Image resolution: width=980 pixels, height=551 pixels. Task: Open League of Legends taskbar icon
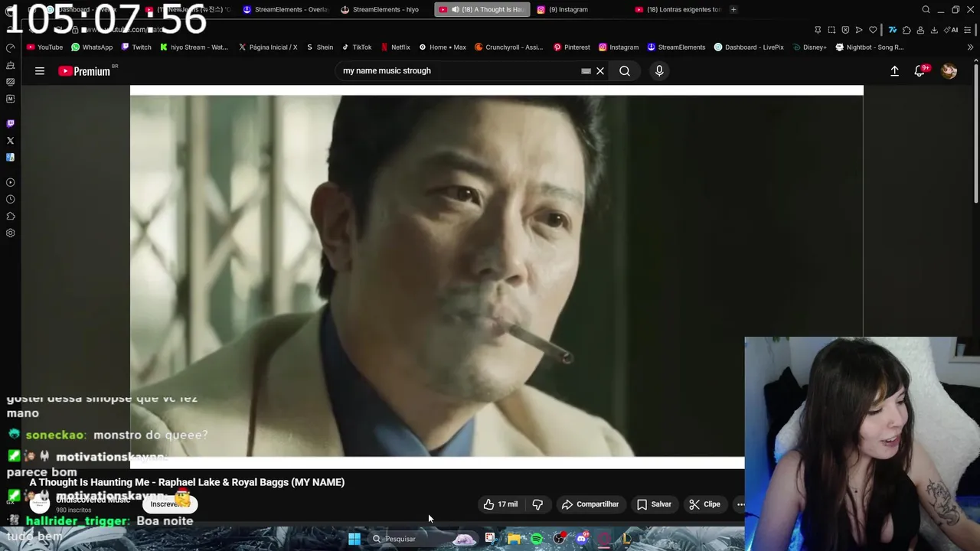626,539
